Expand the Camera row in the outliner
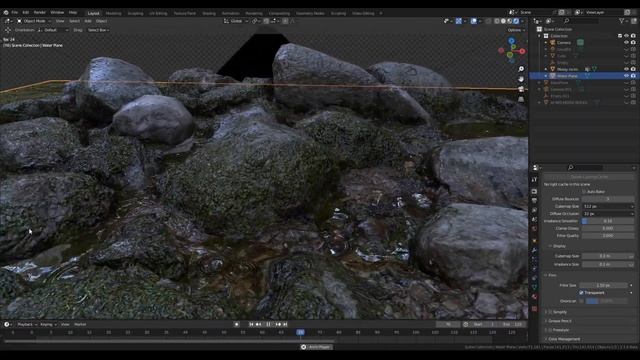640x360 pixels. point(546,42)
